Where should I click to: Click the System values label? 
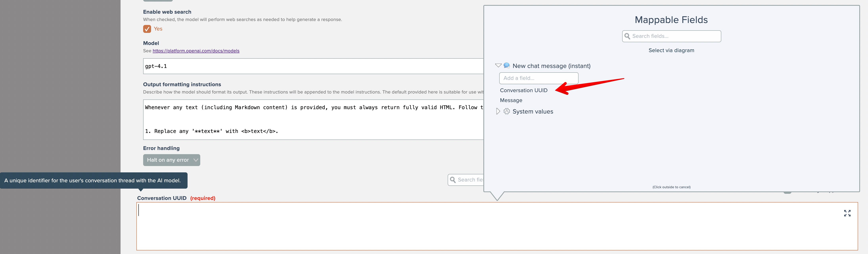point(533,112)
